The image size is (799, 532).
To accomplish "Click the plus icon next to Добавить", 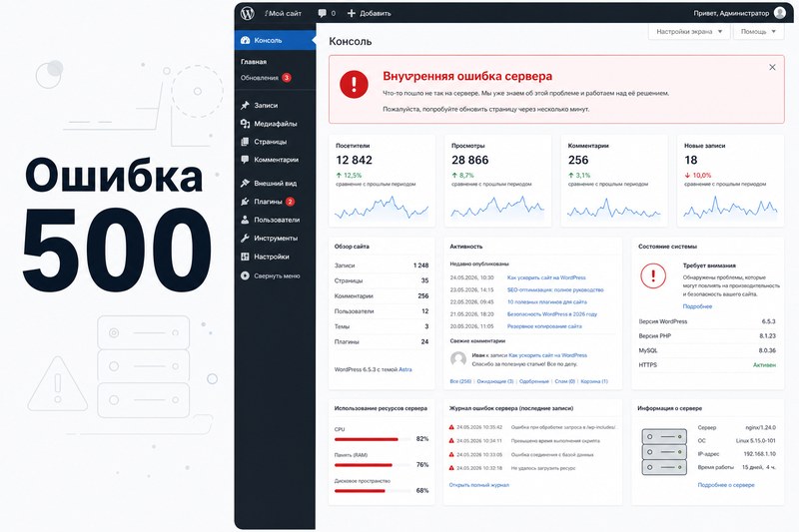I will (x=352, y=13).
